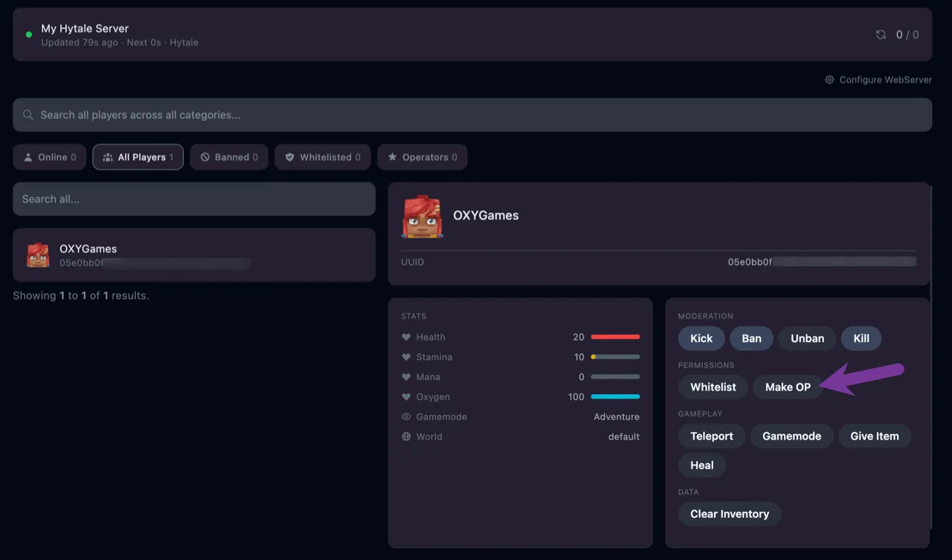Viewport: 952px width, 560px height.
Task: Click the OXYGames avatar in the player list
Action: (x=38, y=255)
